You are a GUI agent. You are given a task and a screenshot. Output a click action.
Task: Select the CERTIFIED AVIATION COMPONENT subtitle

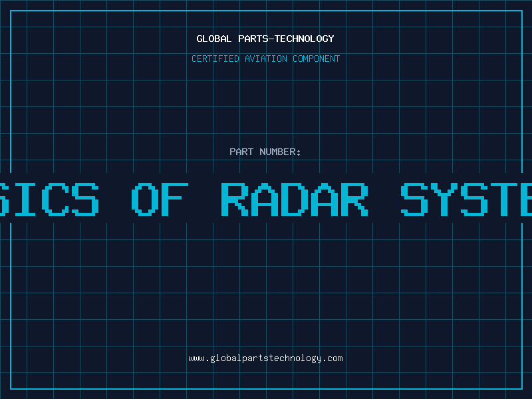pos(265,59)
